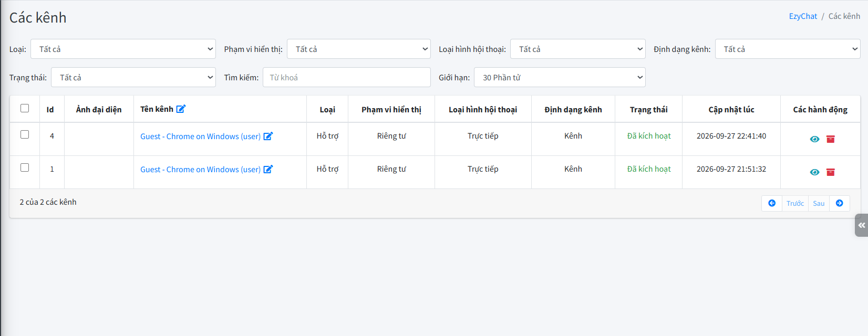Edit name icon for channel Id 1
The height and width of the screenshot is (336, 868).
click(268, 169)
